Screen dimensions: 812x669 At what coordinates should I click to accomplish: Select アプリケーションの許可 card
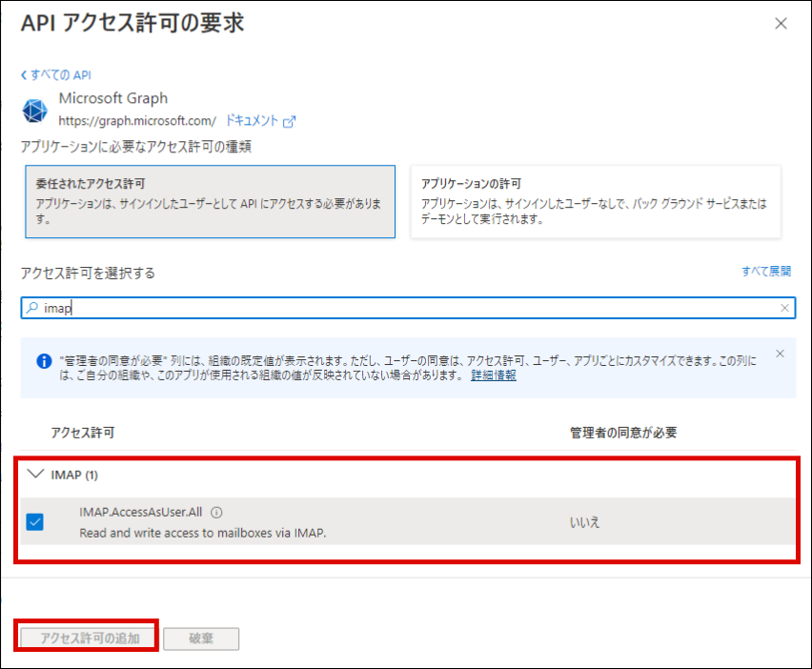(x=596, y=201)
